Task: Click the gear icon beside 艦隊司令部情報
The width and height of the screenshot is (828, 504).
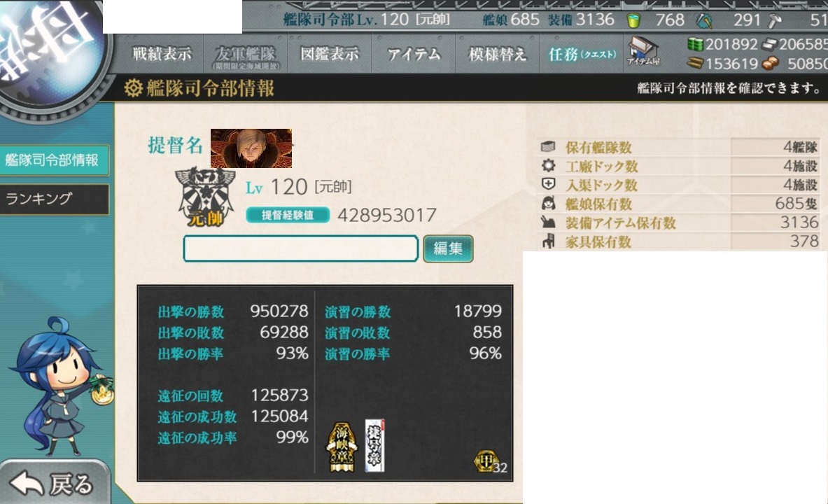Action: click(133, 87)
